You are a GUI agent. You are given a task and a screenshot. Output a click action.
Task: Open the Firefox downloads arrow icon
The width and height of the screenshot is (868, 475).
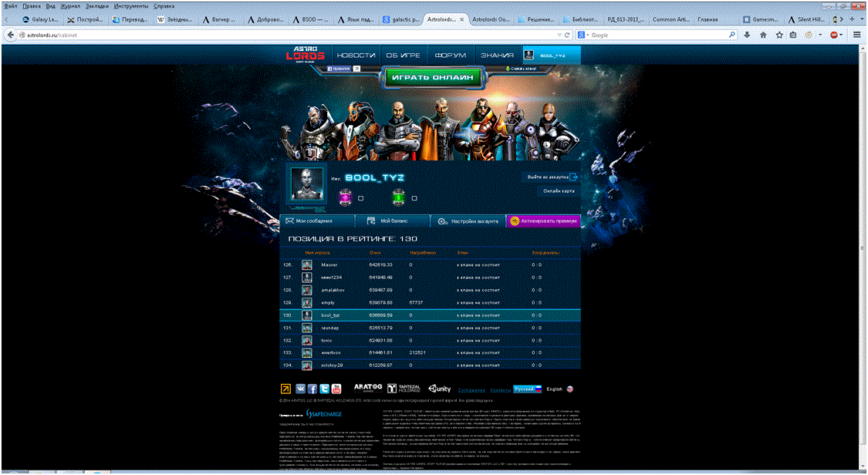click(747, 35)
